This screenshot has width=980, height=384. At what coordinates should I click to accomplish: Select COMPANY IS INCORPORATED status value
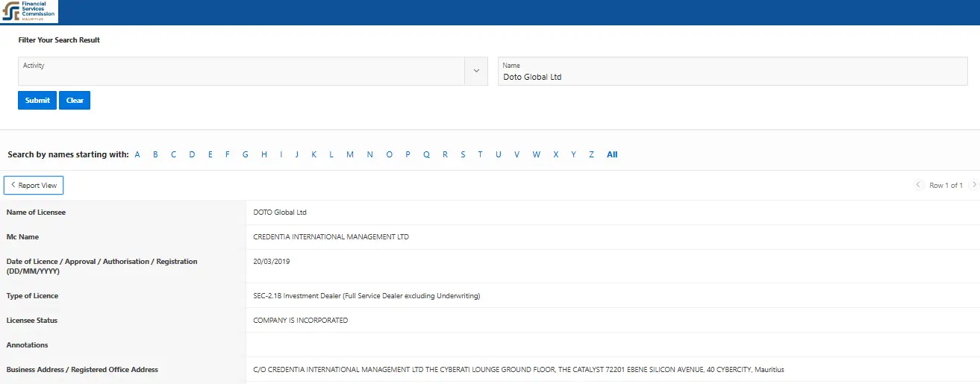[301, 321]
